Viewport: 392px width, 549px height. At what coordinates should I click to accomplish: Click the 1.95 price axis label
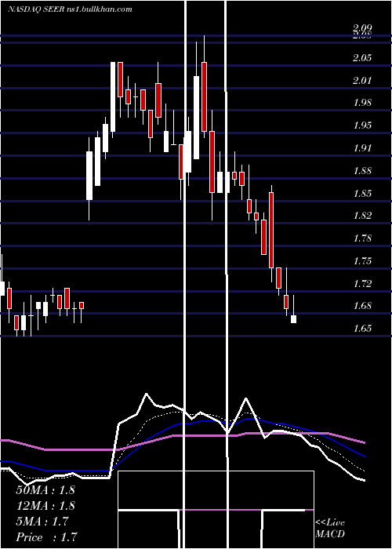[362, 125]
